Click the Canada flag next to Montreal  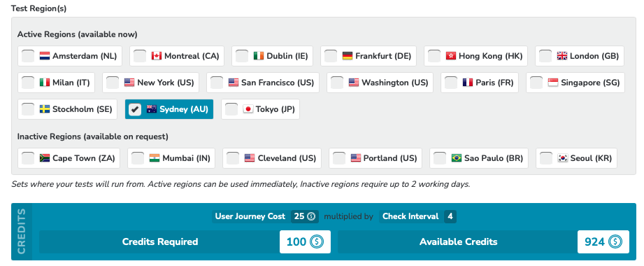(x=157, y=56)
